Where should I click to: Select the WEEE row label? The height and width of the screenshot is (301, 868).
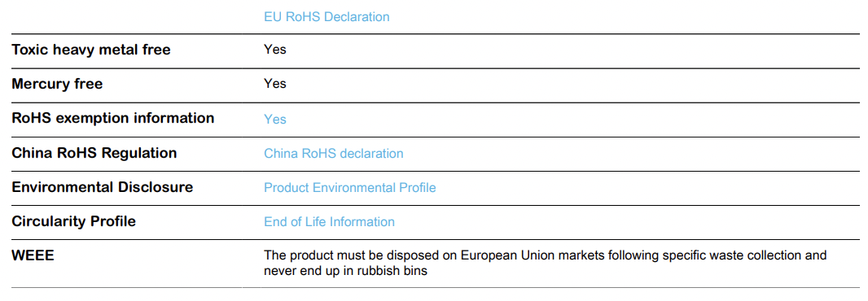(33, 255)
